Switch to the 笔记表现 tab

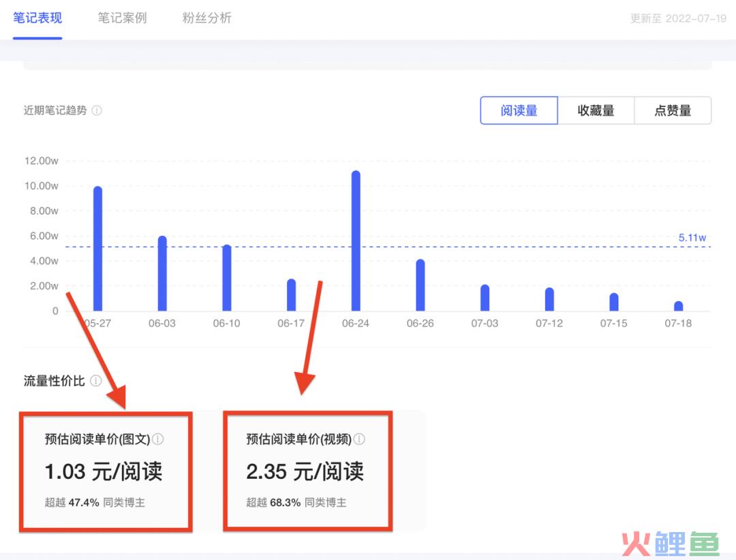click(37, 18)
